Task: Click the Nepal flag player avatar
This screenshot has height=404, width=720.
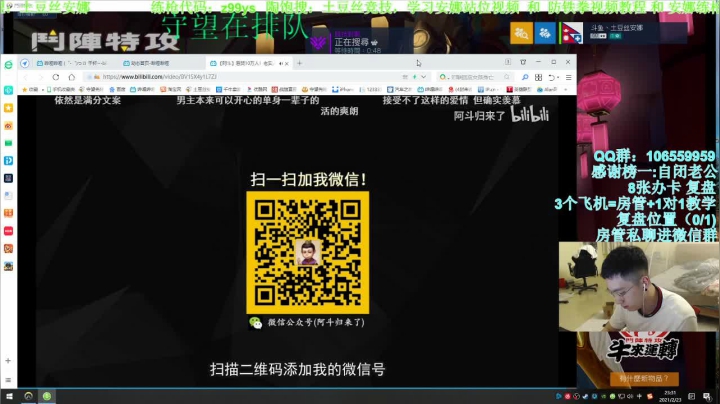Action: (x=572, y=33)
